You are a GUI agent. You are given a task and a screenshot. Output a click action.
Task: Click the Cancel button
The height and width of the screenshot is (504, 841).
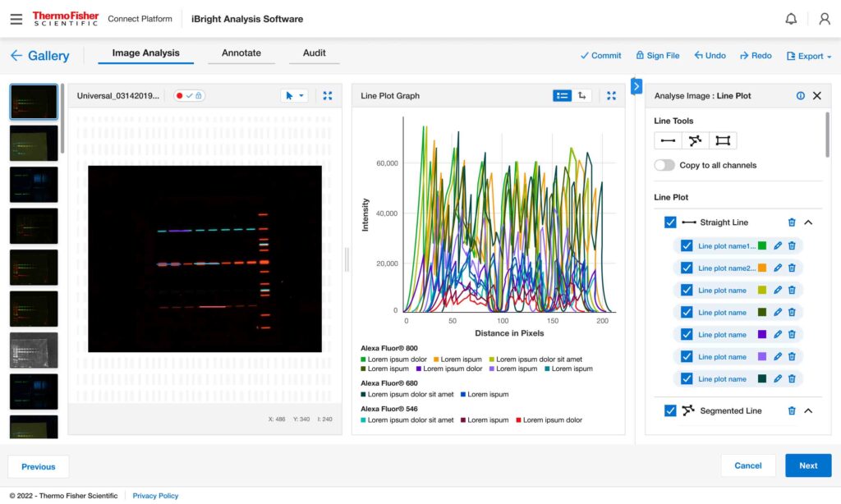[747, 465]
